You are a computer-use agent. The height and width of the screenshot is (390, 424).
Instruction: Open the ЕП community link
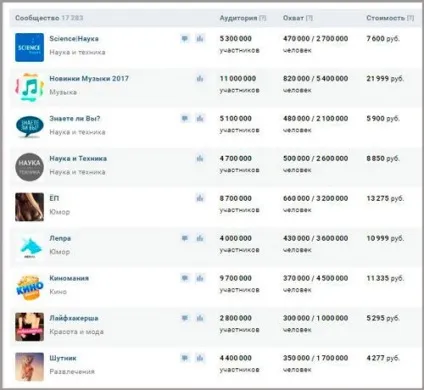[54, 198]
